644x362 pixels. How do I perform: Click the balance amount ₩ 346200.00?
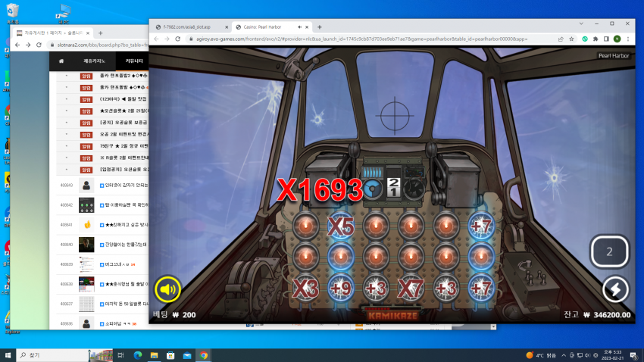pos(607,315)
